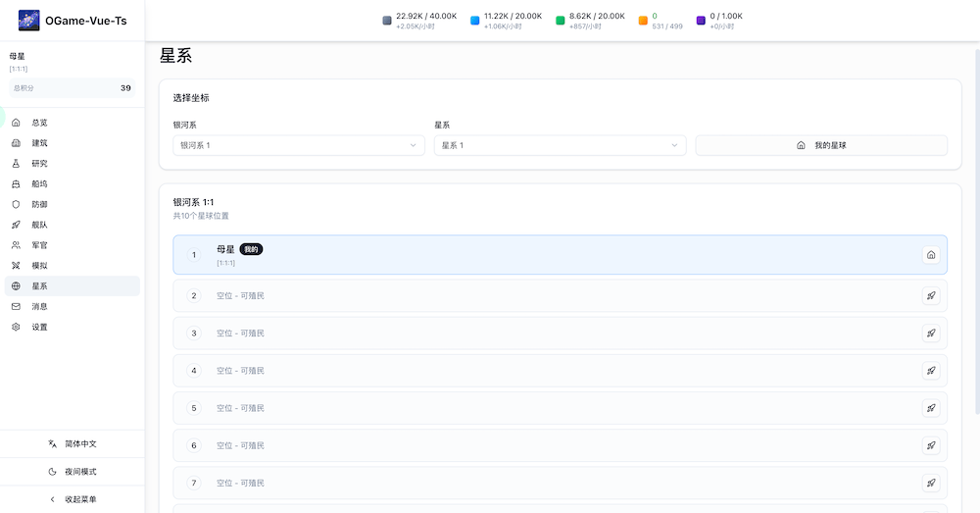The height and width of the screenshot is (513, 980).
Task: Click the OGame-Vue-Ts logo icon
Action: 28,20
